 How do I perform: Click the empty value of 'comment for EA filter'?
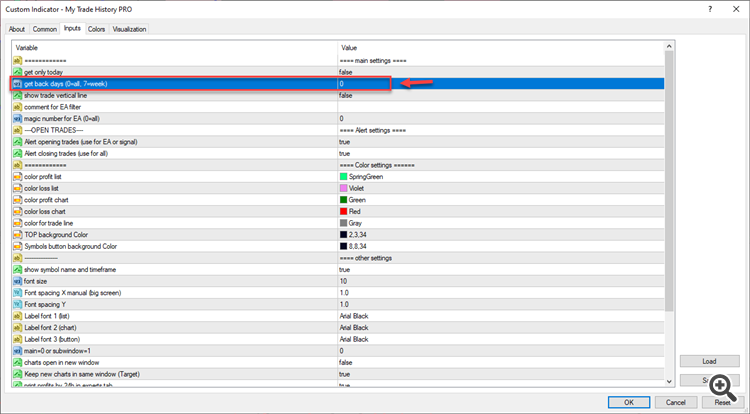coord(501,107)
